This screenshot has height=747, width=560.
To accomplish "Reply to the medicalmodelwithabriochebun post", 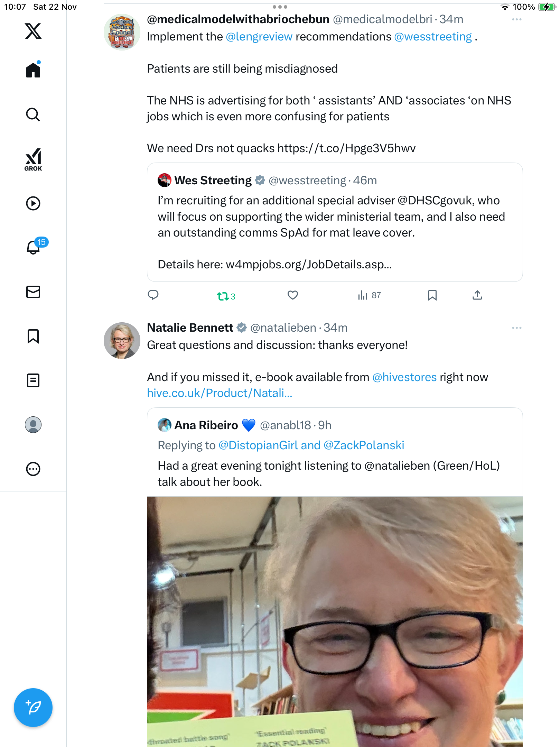I will [x=153, y=295].
